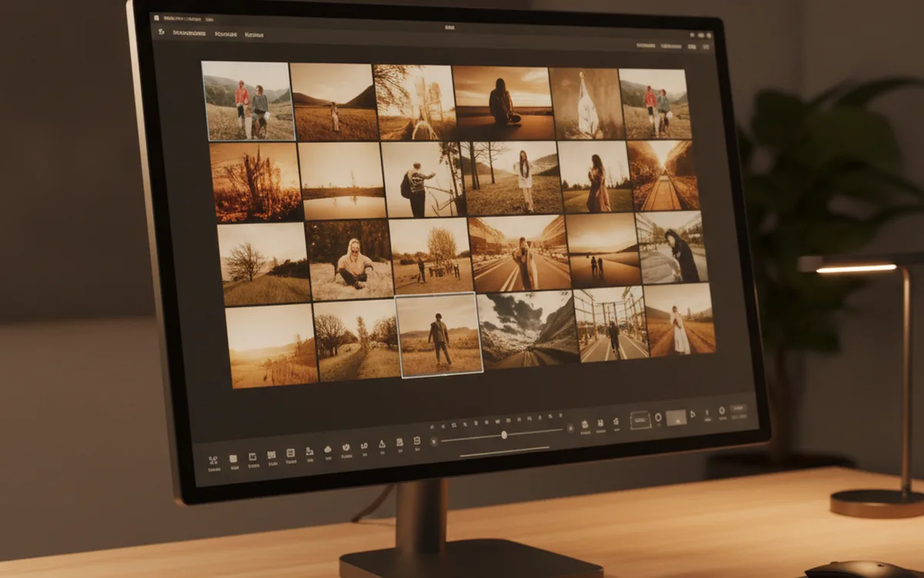This screenshot has width=924, height=578.
Task: Click the highlighted man standing in field photo
Action: tap(440, 334)
